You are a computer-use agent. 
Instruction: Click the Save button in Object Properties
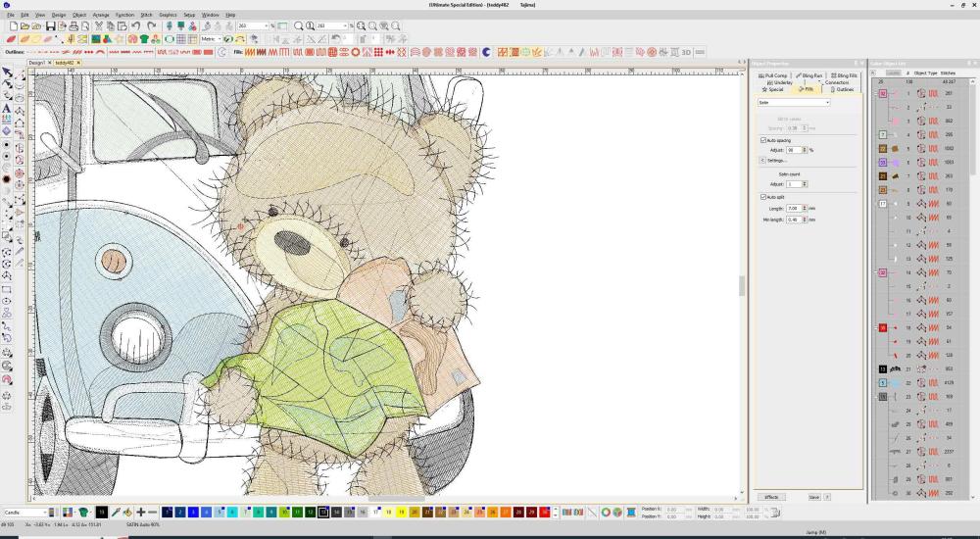(813, 497)
